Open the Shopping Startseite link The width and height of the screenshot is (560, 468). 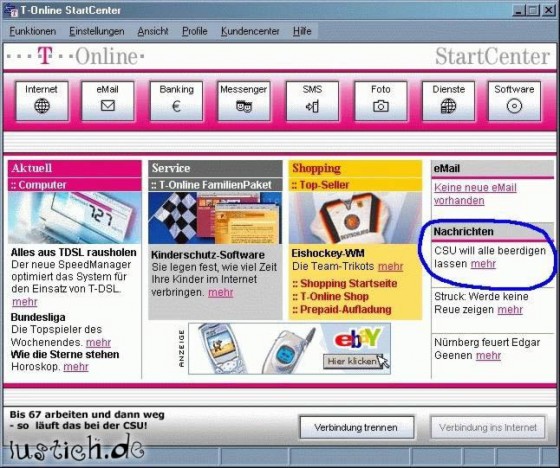[x=345, y=283]
